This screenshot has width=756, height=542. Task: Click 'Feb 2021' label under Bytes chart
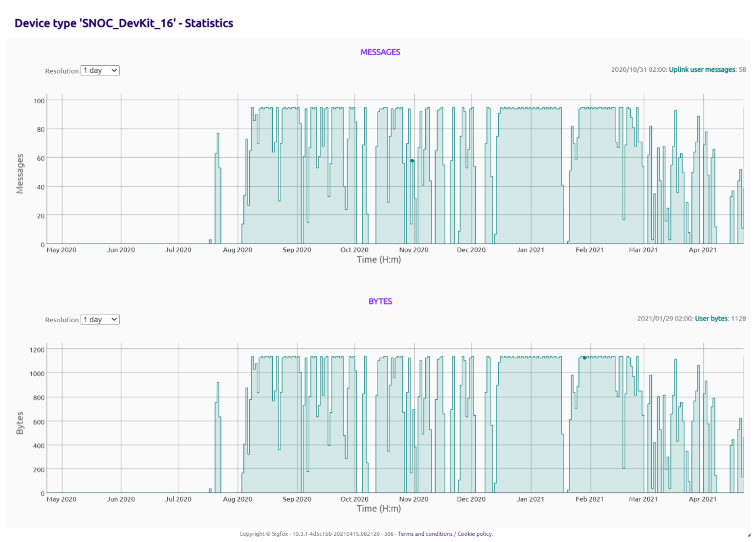[590, 499]
